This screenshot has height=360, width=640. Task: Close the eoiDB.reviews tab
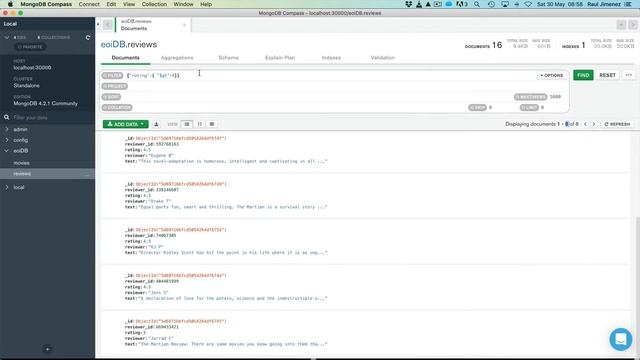coord(184,25)
